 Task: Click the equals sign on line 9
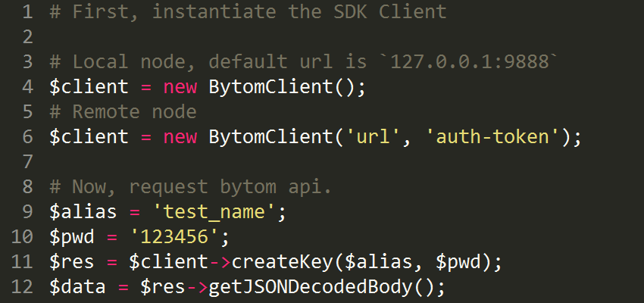pyautogui.click(x=135, y=213)
